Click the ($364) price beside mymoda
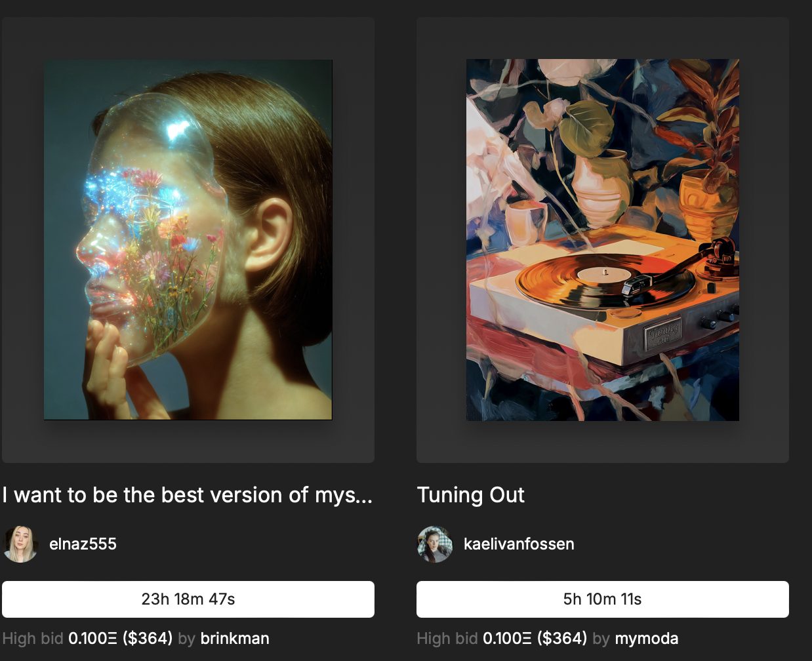 coord(562,638)
